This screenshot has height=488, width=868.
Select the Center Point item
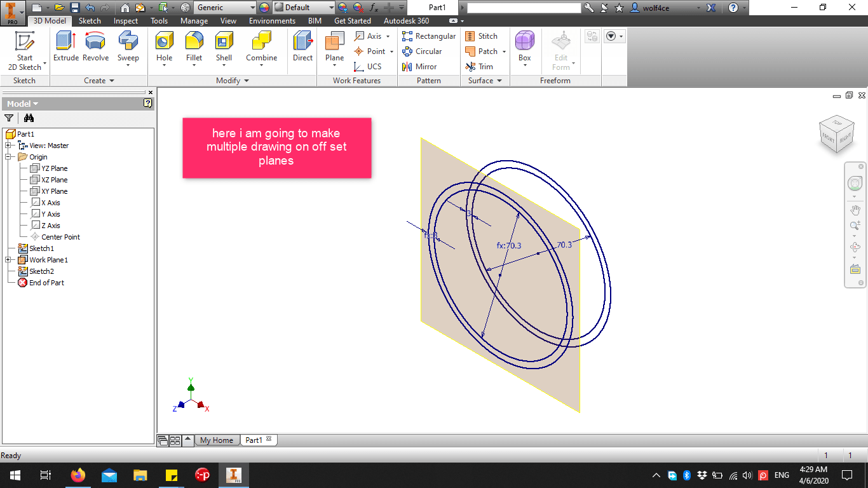(x=55, y=237)
